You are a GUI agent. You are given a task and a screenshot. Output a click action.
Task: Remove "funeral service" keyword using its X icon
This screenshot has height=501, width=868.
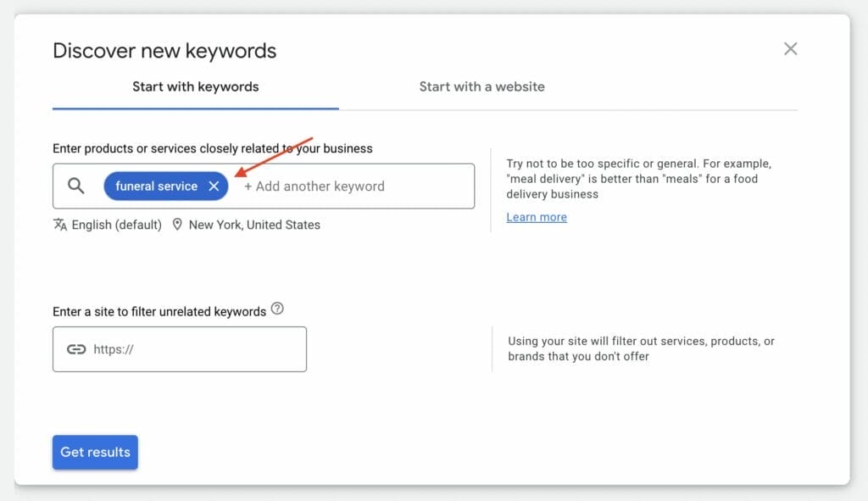[214, 186]
